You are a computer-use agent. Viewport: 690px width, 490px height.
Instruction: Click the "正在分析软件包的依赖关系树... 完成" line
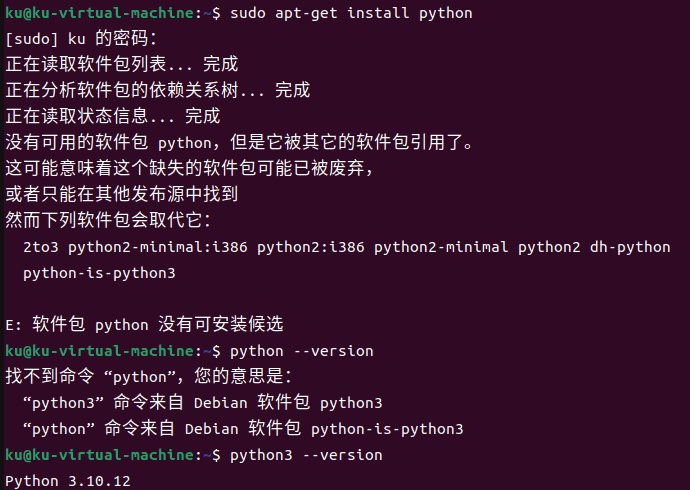[x=158, y=91]
